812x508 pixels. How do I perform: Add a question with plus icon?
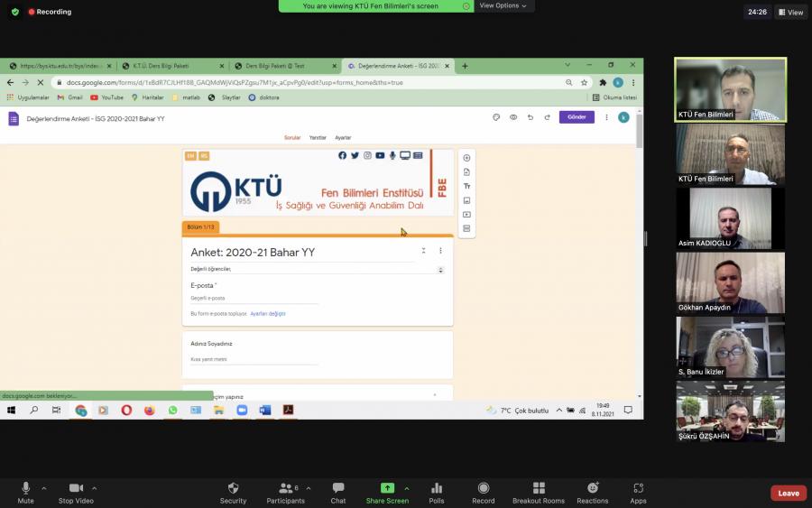click(x=466, y=158)
